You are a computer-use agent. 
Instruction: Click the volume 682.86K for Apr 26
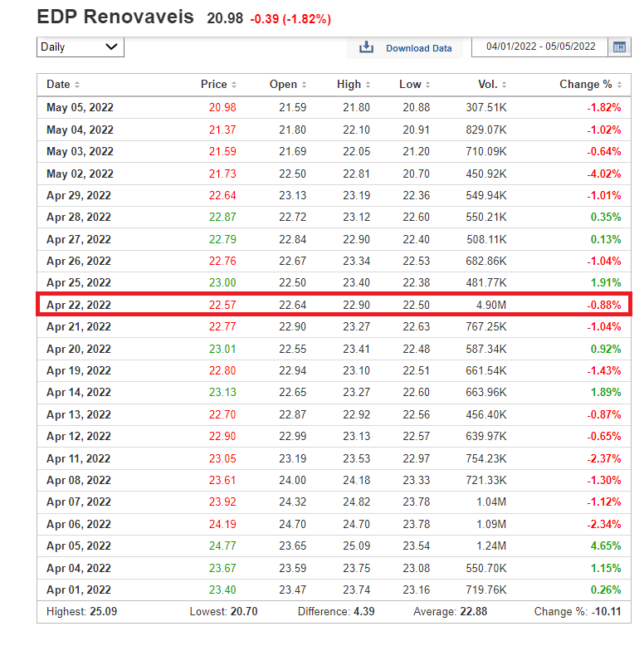tap(485, 262)
